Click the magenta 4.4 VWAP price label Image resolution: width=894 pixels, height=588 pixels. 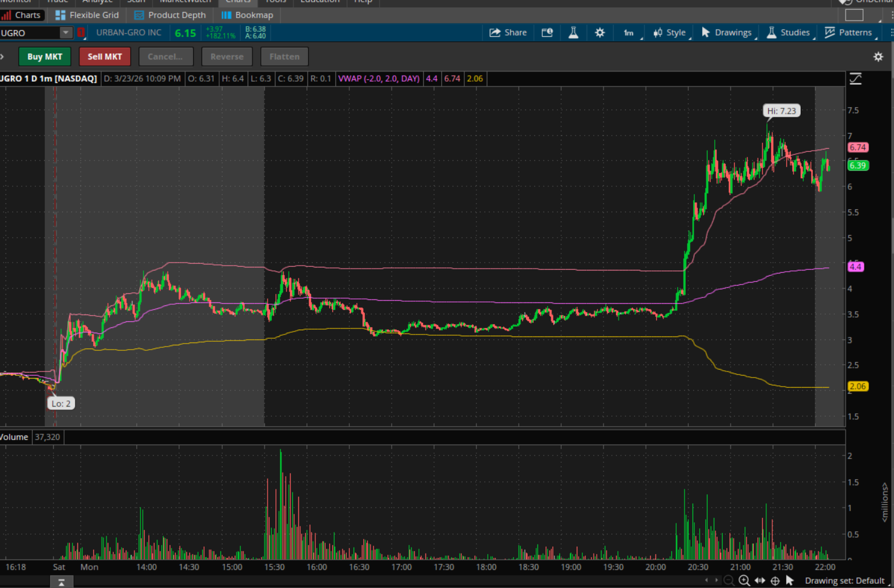click(856, 267)
